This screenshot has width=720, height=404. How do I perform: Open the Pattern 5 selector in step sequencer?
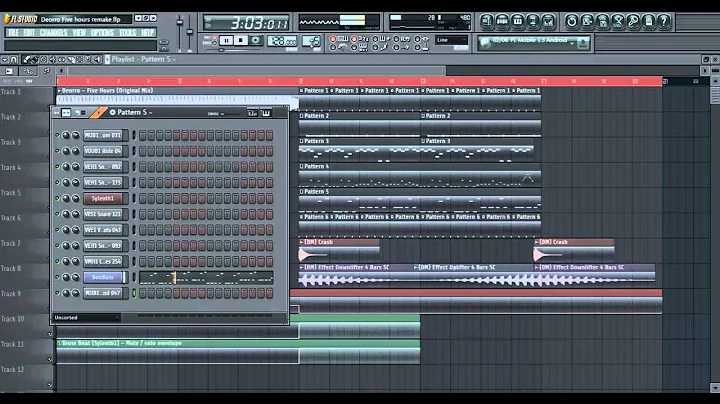pos(134,112)
